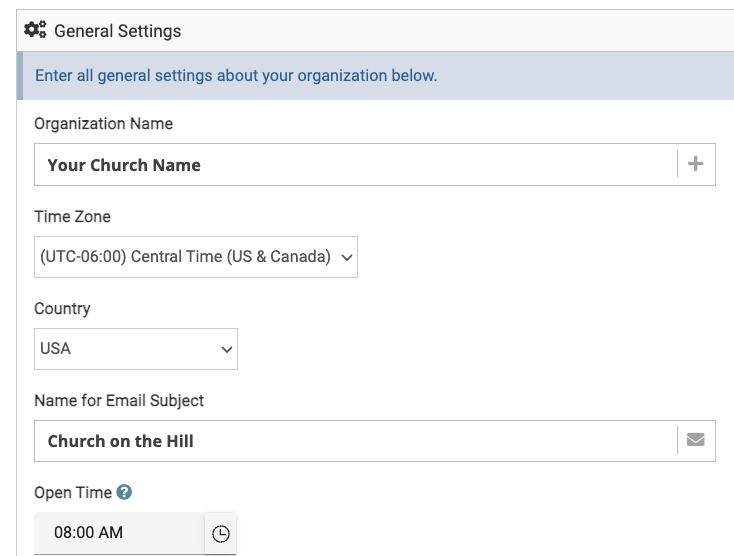This screenshot has width=734, height=556.
Task: Click the Organization Name label
Action: tap(103, 124)
